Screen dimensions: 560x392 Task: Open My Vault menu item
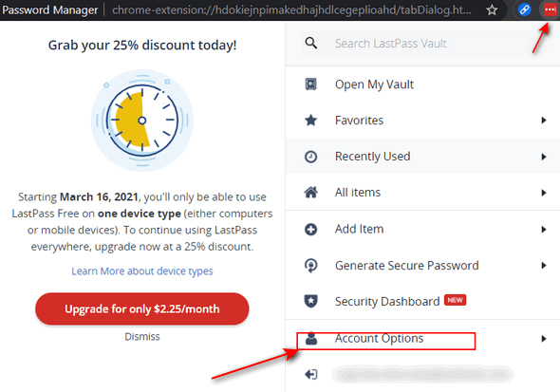423,84
